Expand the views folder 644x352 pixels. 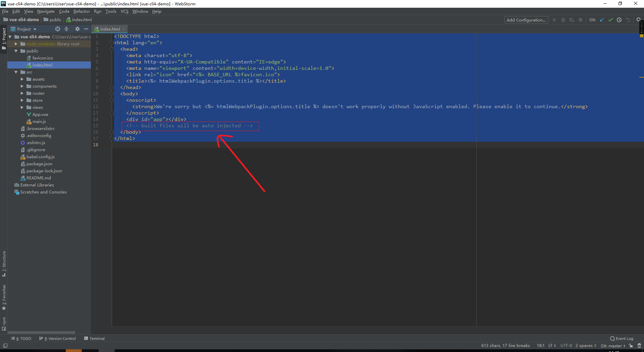tap(22, 107)
